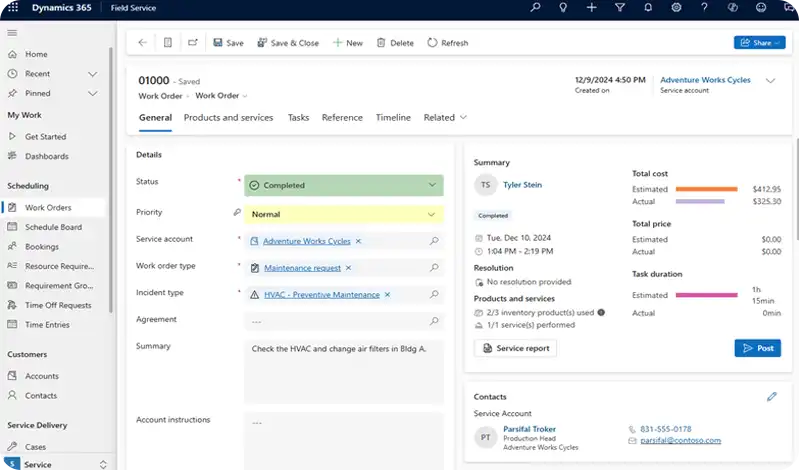799x470 pixels.
Task: Click the open record set icon
Action: pos(168,43)
